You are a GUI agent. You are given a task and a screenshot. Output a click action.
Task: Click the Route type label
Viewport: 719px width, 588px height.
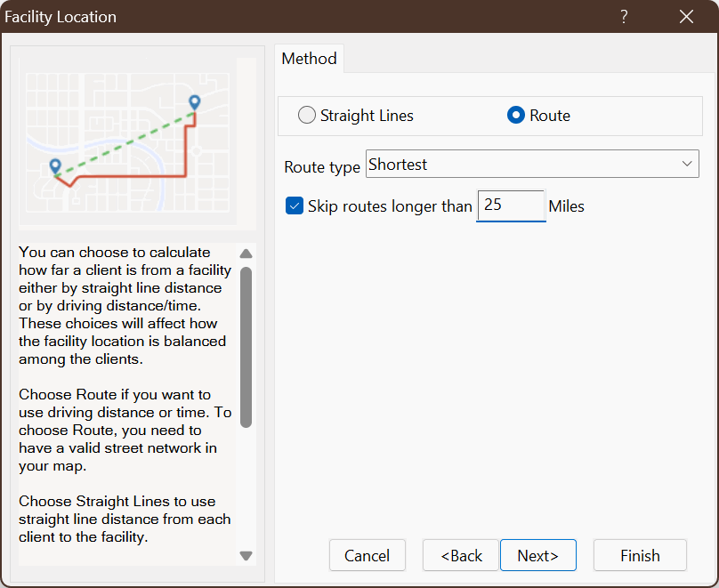pos(322,167)
